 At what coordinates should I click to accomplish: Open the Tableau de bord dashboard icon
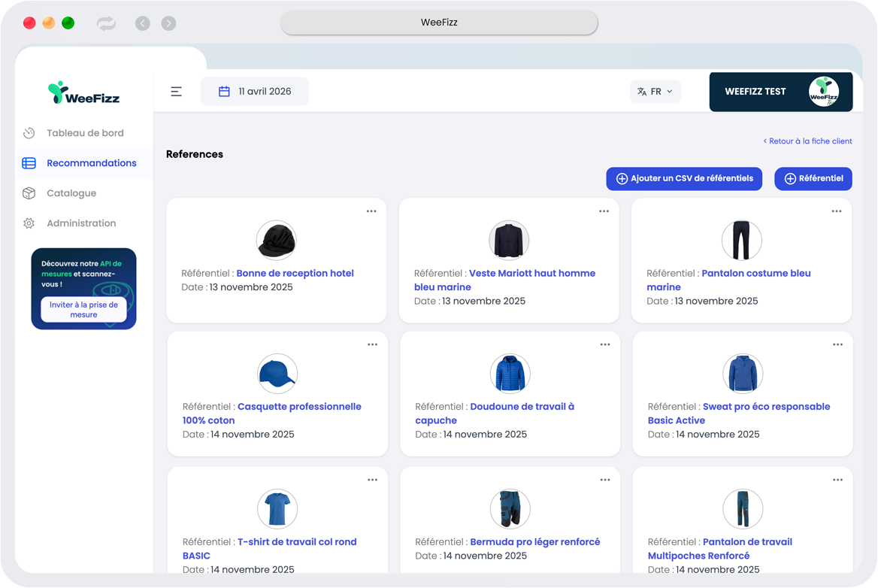pyautogui.click(x=28, y=132)
